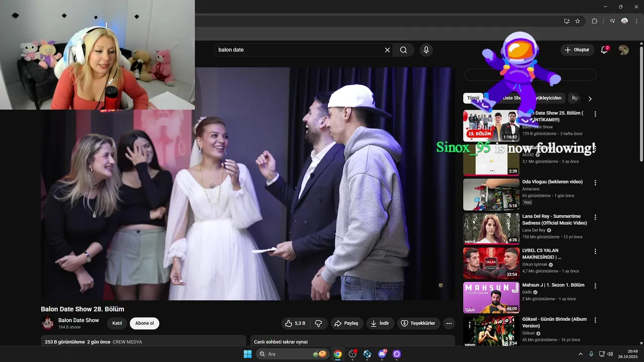Screen dimensions: 644x362
Task: Open the Lana Del Rey video thumbnail
Action: (491, 229)
